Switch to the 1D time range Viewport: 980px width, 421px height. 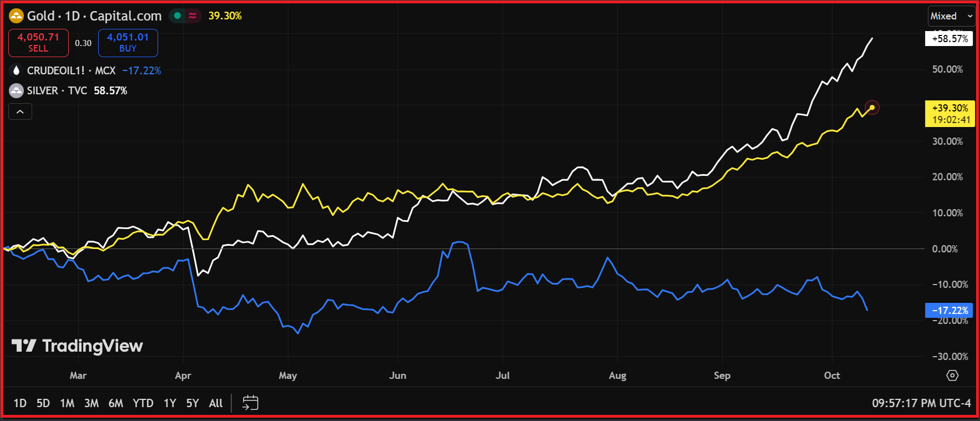point(20,403)
